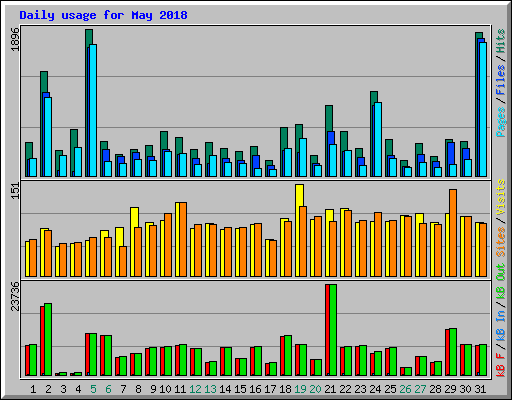The width and height of the screenshot is (512, 400).
Task: Click day 12 weekend label on x-axis
Action: pos(195,389)
